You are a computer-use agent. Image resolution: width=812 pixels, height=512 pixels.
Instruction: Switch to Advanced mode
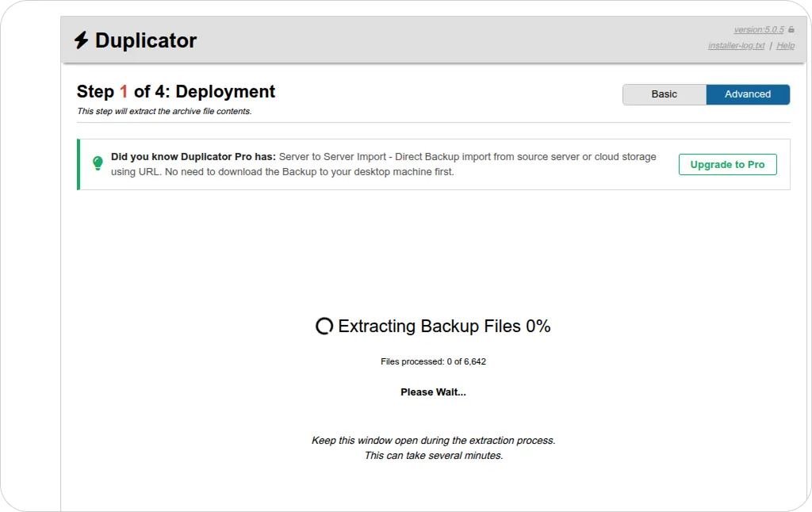pyautogui.click(x=748, y=94)
